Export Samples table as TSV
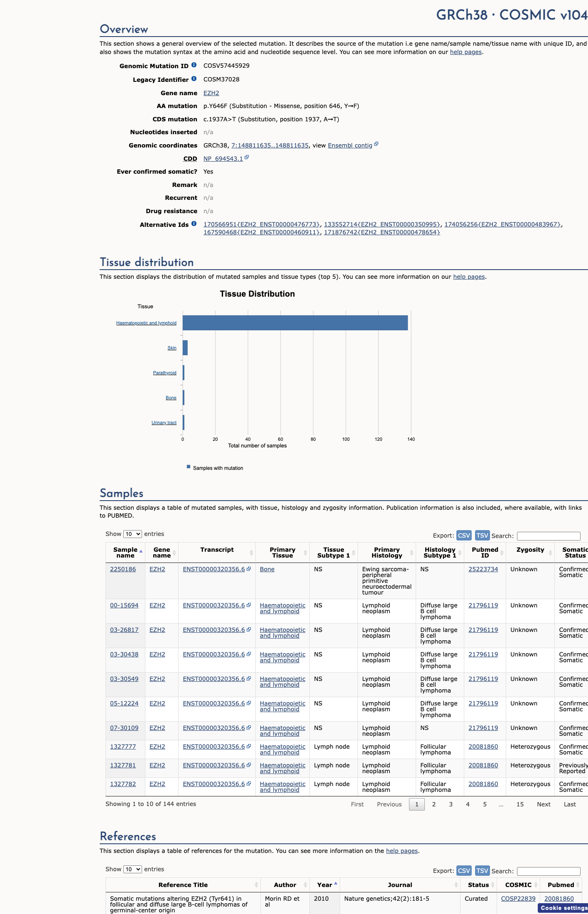This screenshot has width=588, height=914. 482,536
